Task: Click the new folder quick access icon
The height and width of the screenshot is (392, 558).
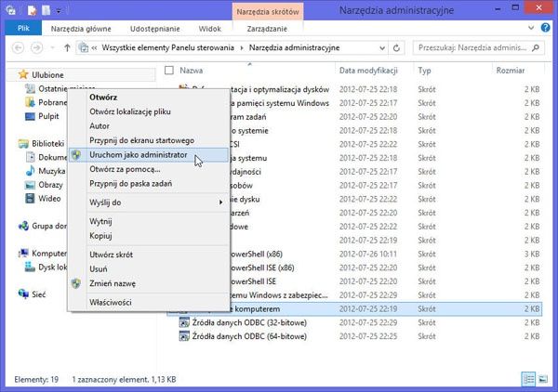Action: (x=46, y=10)
